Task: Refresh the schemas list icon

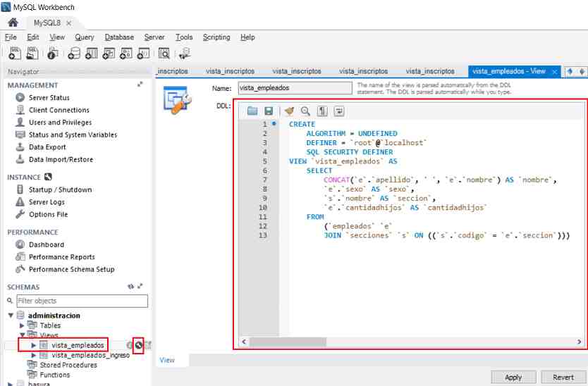Action: 130,286
